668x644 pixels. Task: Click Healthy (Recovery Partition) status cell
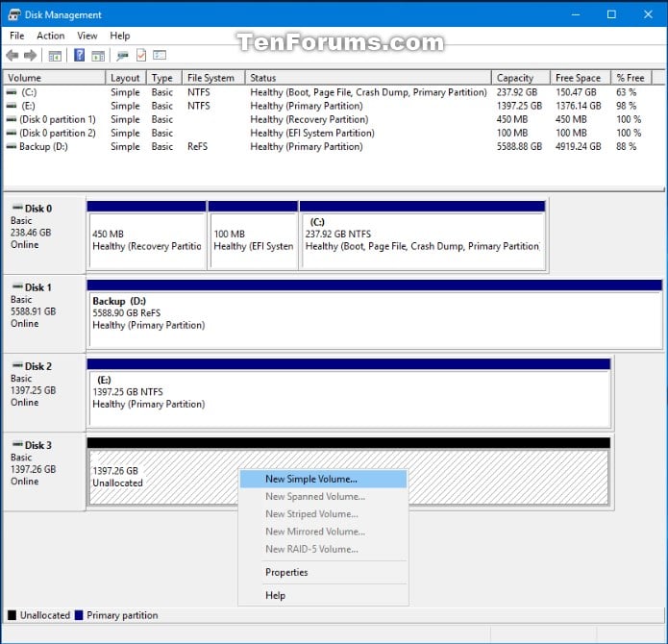pos(309,119)
